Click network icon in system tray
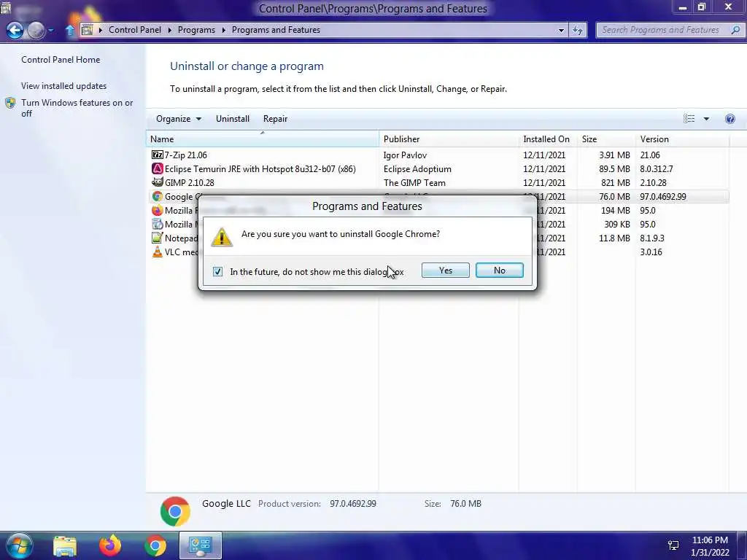Screen dimensions: 747x560 (x=673, y=545)
